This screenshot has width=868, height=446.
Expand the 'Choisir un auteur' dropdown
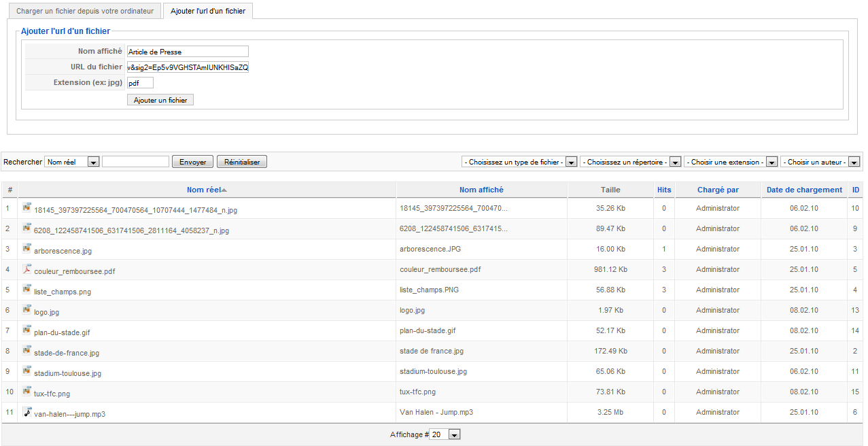[x=820, y=162]
